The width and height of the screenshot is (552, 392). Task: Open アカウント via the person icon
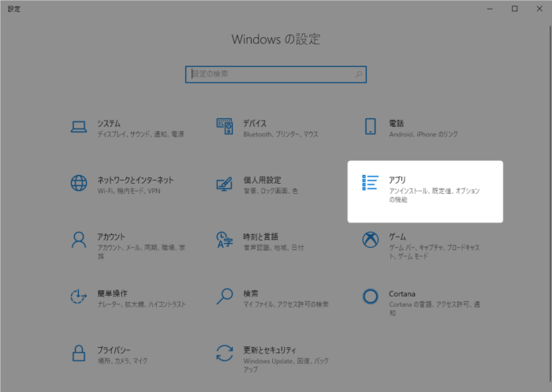point(78,240)
